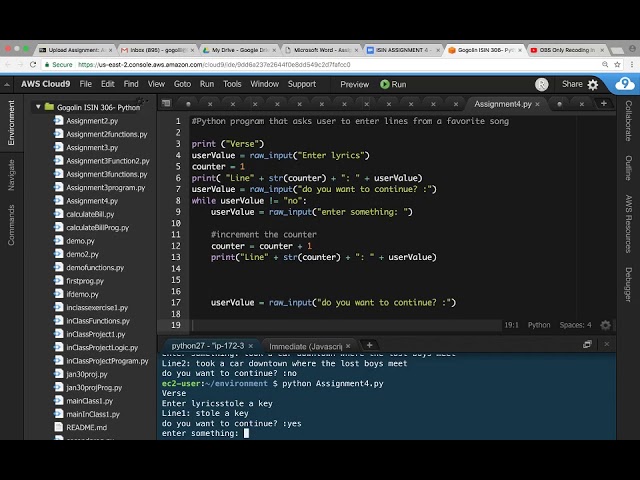Screen dimensions: 640x480
Task: Switch to Assignment4.py editor tab
Action: 502,104
